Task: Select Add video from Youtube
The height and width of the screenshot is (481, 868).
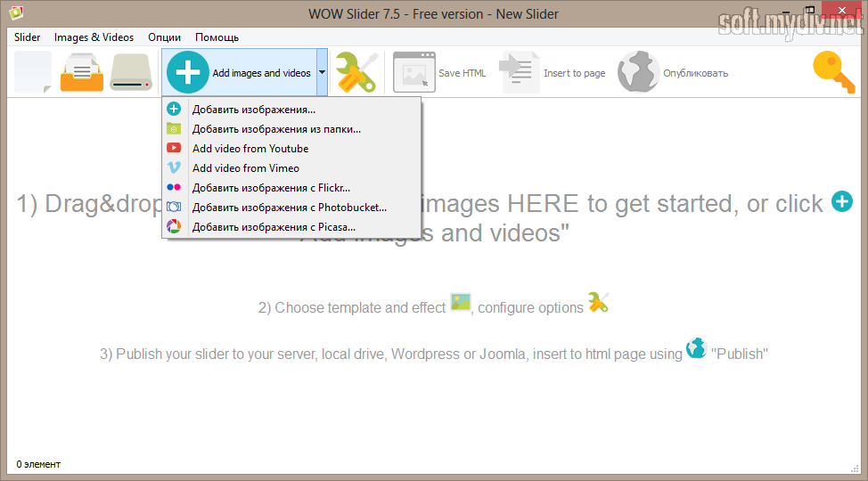Action: [x=250, y=149]
